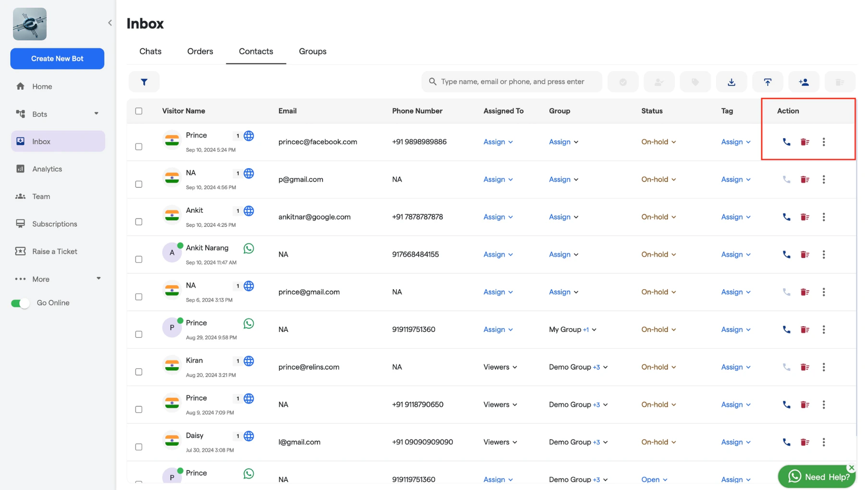This screenshot has height=490, width=868.
Task: Call 919119751360 in My Group row
Action: pos(786,330)
